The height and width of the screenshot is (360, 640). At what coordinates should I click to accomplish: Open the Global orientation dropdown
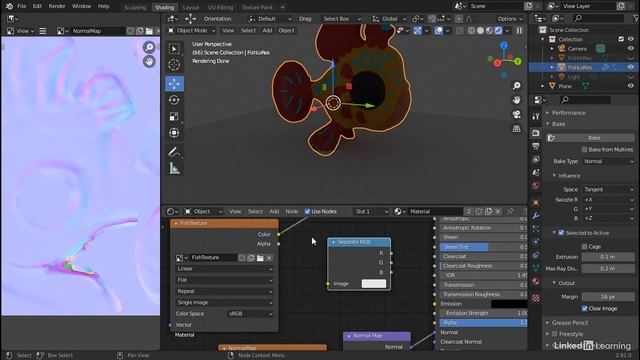coord(389,19)
